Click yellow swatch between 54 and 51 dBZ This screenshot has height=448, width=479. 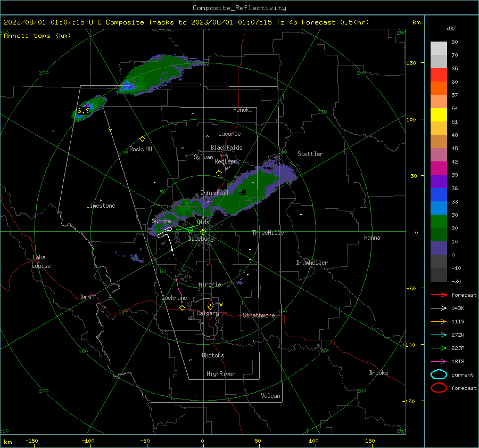(439, 115)
